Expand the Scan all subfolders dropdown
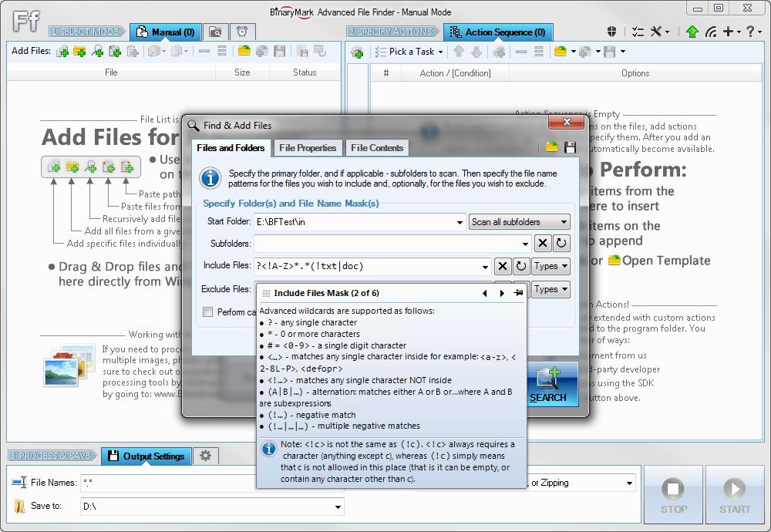Image resolution: width=771 pixels, height=532 pixels. tap(519, 222)
